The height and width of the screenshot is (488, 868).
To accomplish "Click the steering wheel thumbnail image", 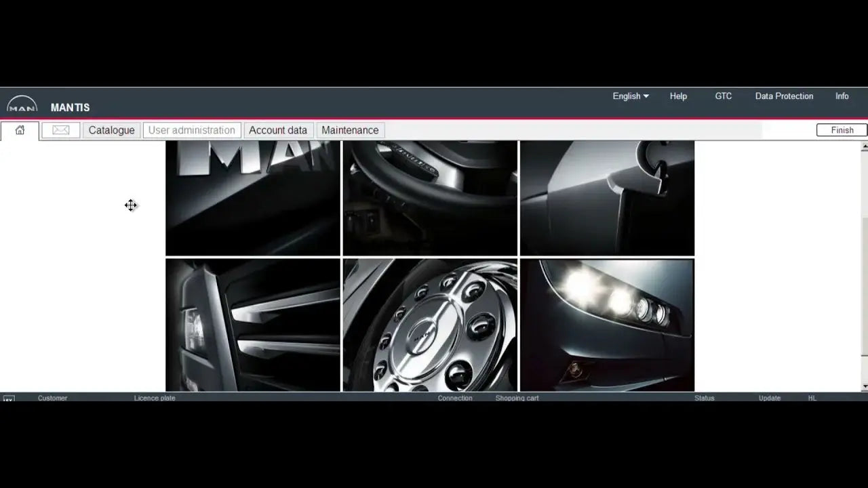I will [x=430, y=198].
